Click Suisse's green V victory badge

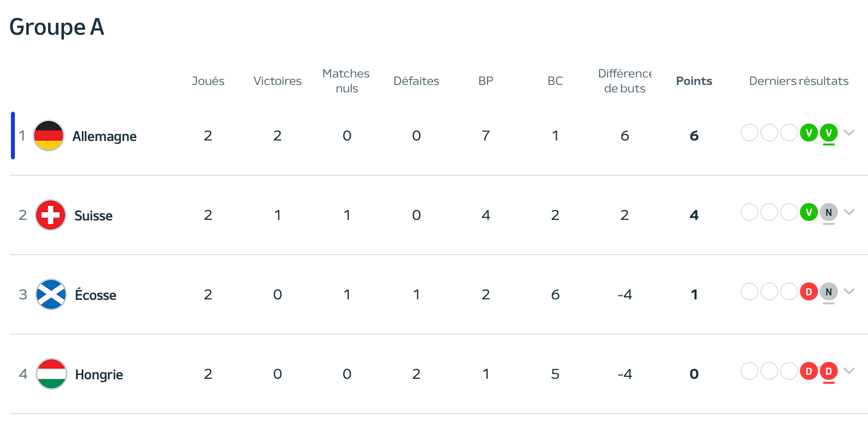809,212
